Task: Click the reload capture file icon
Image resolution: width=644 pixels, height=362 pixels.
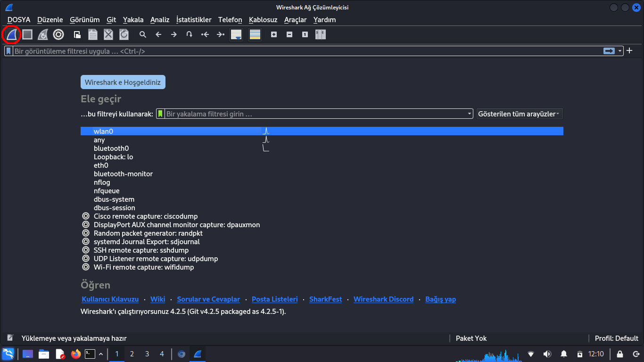Action: pyautogui.click(x=124, y=34)
